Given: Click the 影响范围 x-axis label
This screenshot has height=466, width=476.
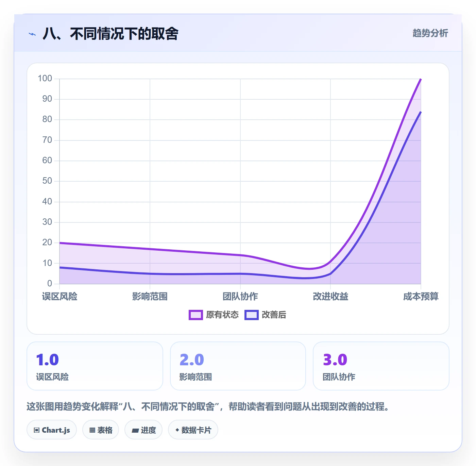Looking at the screenshot, I should [x=150, y=297].
